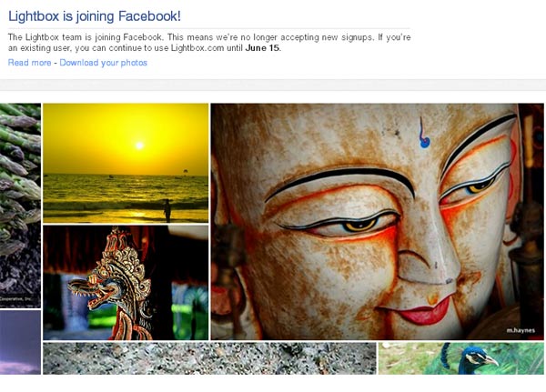Click the sun in the sunset photo
The image size is (546, 392).
(x=139, y=146)
